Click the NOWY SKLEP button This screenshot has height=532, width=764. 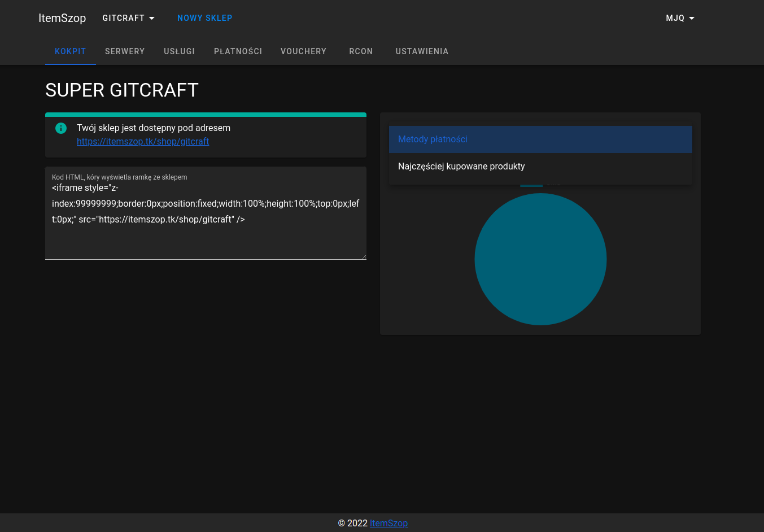pyautogui.click(x=204, y=18)
